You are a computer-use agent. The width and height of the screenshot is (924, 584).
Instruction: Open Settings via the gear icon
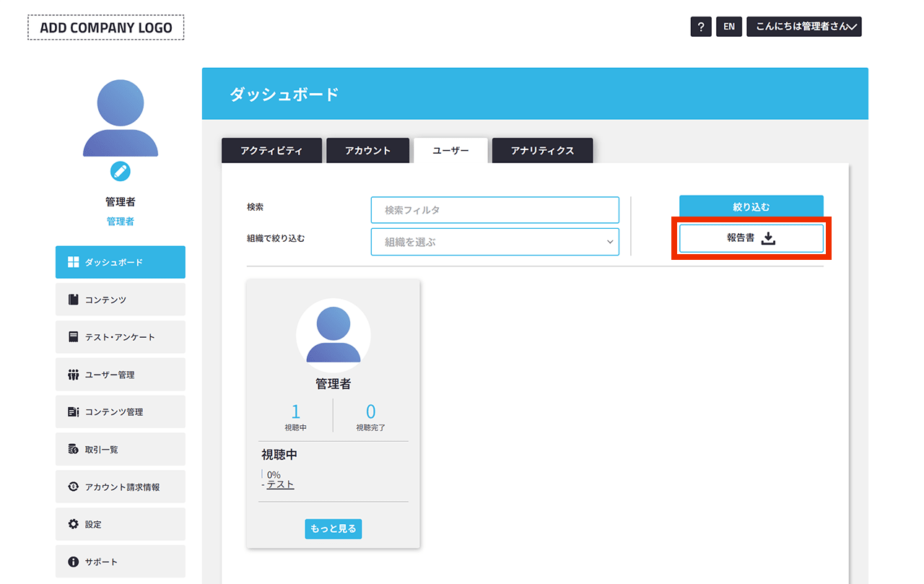(x=72, y=524)
